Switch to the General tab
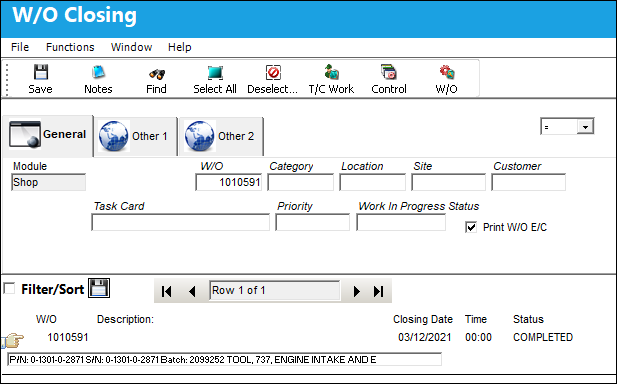The height and width of the screenshot is (384, 617). (48, 135)
